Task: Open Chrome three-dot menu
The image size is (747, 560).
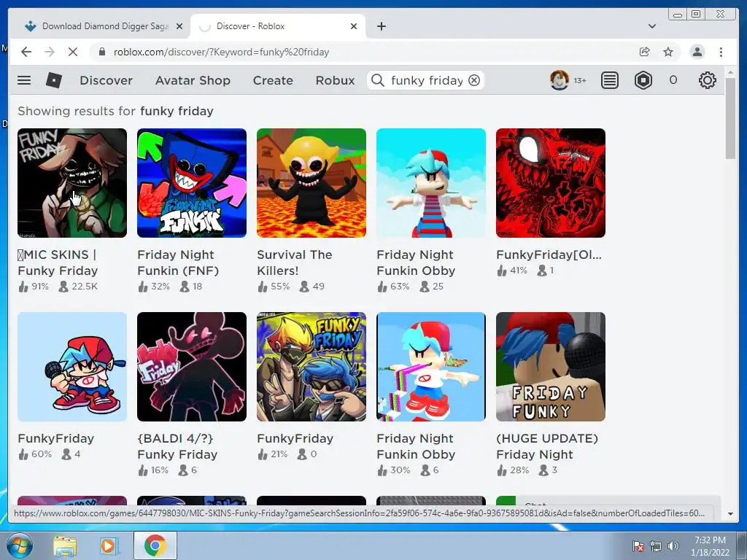Action: pos(721,52)
